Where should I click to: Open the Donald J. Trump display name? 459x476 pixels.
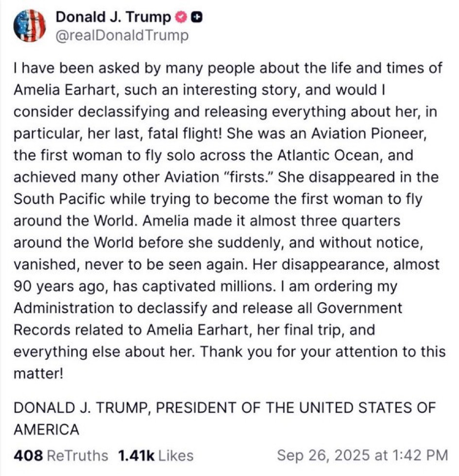click(113, 17)
